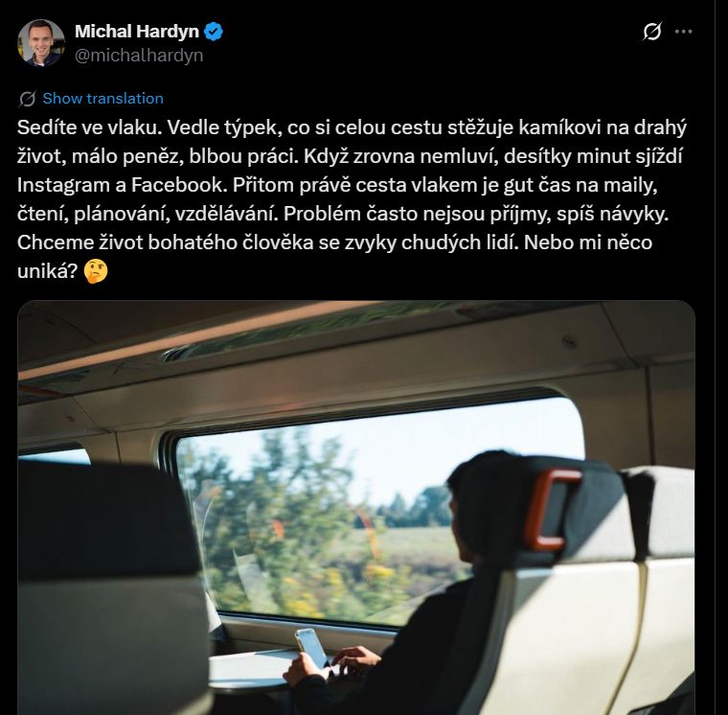Click the text 'Nebo mi něco'
Screen dimensions: 728x715
pyautogui.click(x=588, y=242)
